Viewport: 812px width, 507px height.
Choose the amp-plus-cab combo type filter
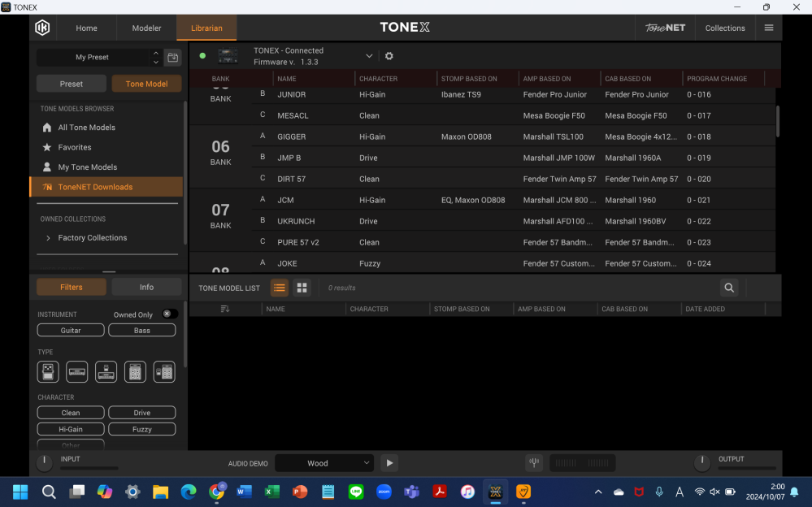[163, 371]
